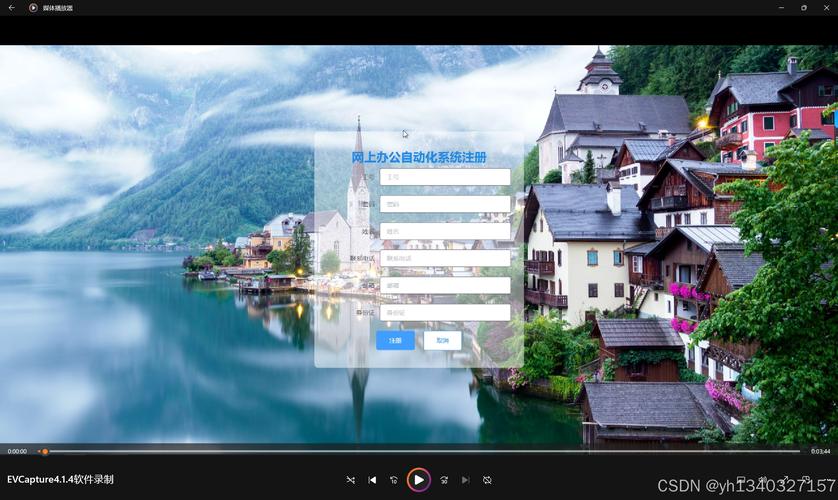Close the media player window
This screenshot has width=838, height=500.
coord(826,8)
